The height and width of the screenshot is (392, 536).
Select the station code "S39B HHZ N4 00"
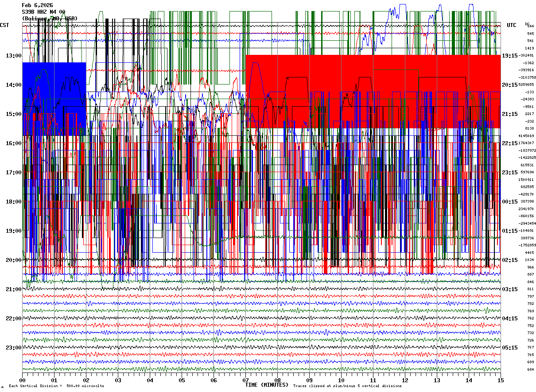pyautogui.click(x=43, y=12)
